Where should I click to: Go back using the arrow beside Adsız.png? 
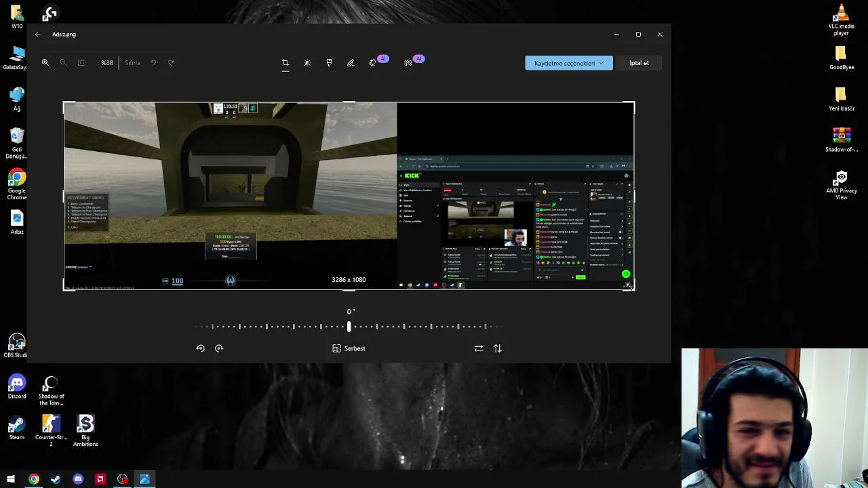point(38,34)
